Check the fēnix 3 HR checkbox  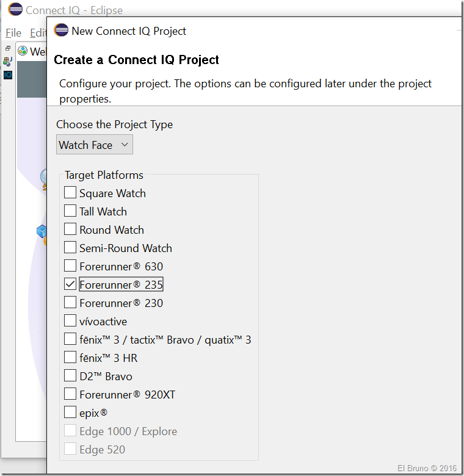point(70,358)
